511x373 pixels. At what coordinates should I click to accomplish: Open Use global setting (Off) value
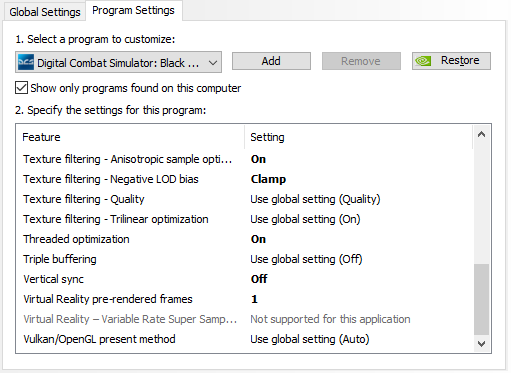306,259
